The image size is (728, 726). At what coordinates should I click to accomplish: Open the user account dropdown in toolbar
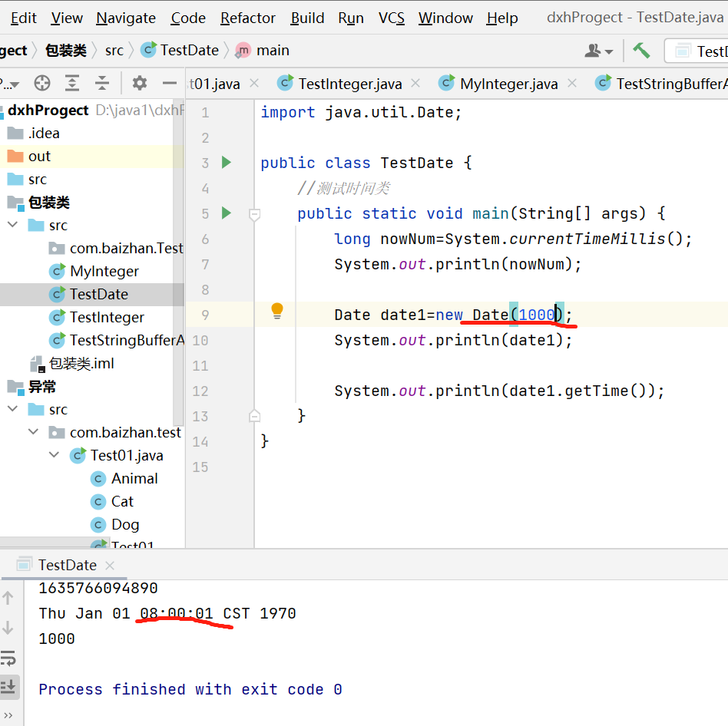(598, 51)
